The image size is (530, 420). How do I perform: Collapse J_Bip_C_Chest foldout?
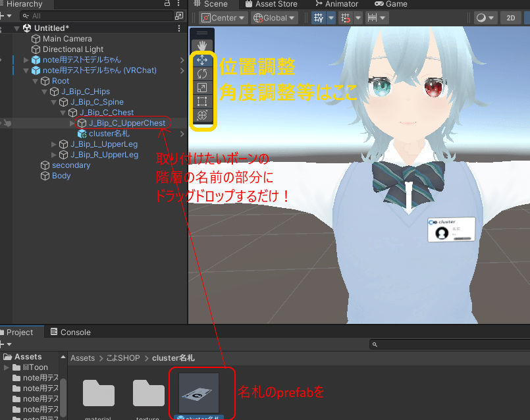pyautogui.click(x=63, y=113)
